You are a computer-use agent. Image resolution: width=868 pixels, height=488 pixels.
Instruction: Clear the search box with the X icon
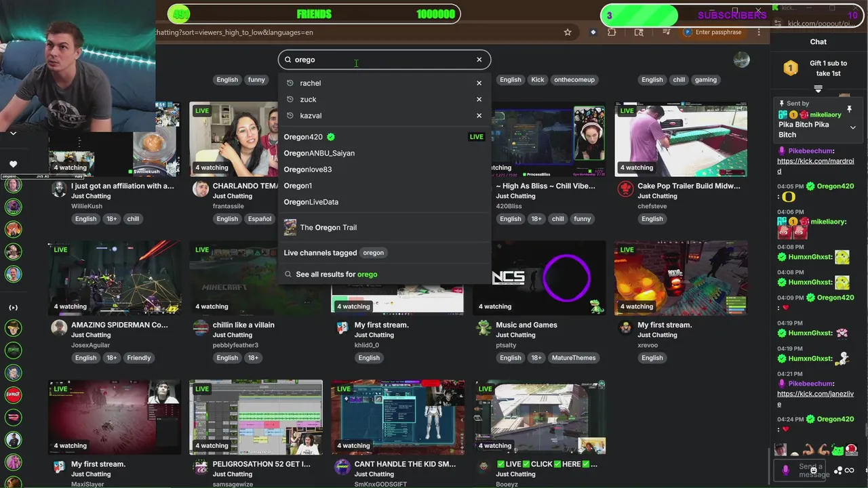[479, 60]
